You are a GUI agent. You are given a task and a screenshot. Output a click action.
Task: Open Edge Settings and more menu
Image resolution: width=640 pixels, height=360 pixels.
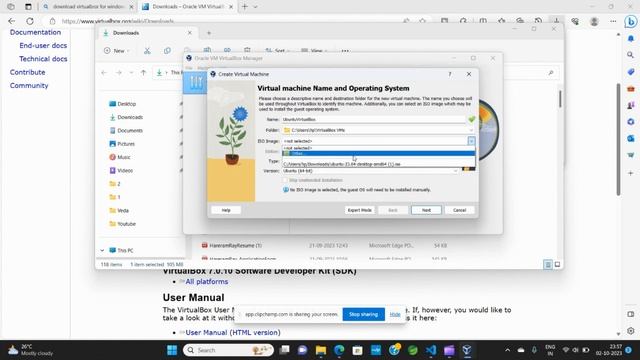tap(613, 21)
